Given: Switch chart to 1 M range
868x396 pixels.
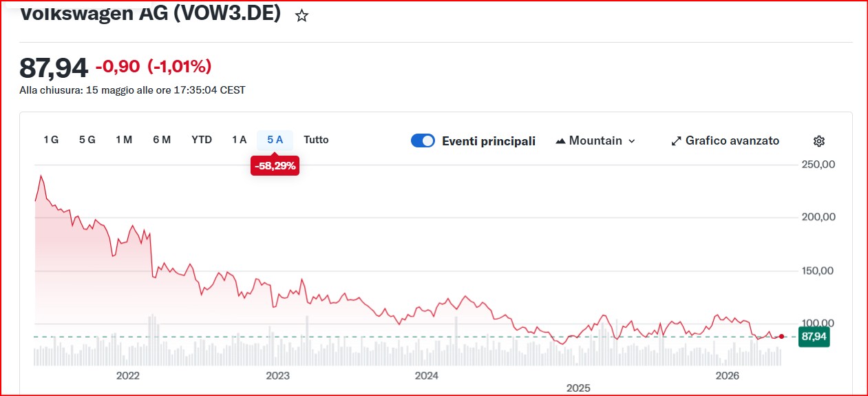Looking at the screenshot, I should coord(124,140).
